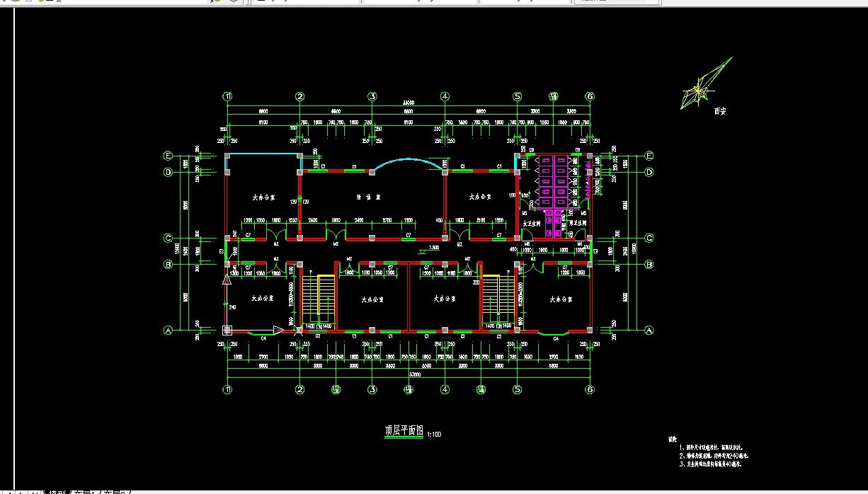Select the right-side 15600 overall dimension
Screen dimensions: 868x494
[x=634, y=247]
